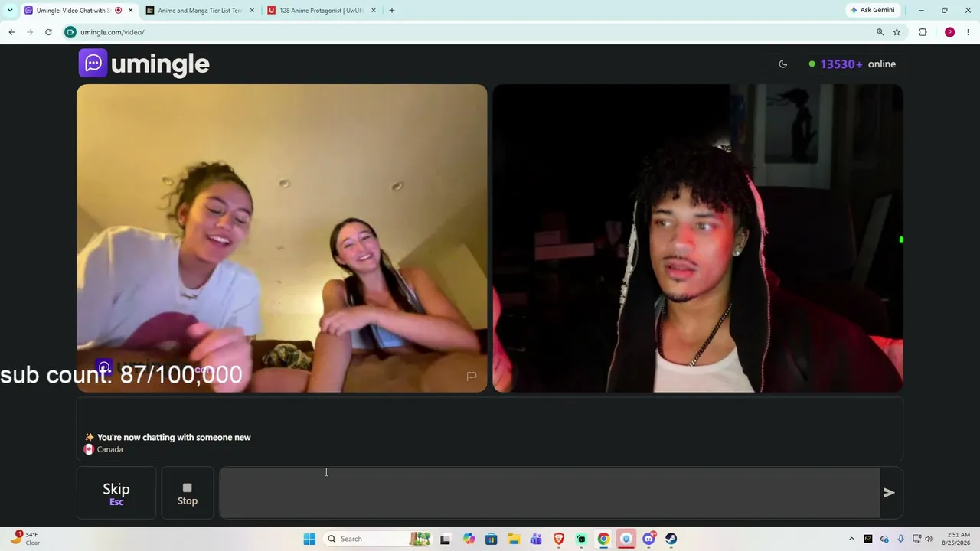Image resolution: width=980 pixels, height=551 pixels.
Task: Open the green app icon beside Brave
Action: (x=581, y=539)
